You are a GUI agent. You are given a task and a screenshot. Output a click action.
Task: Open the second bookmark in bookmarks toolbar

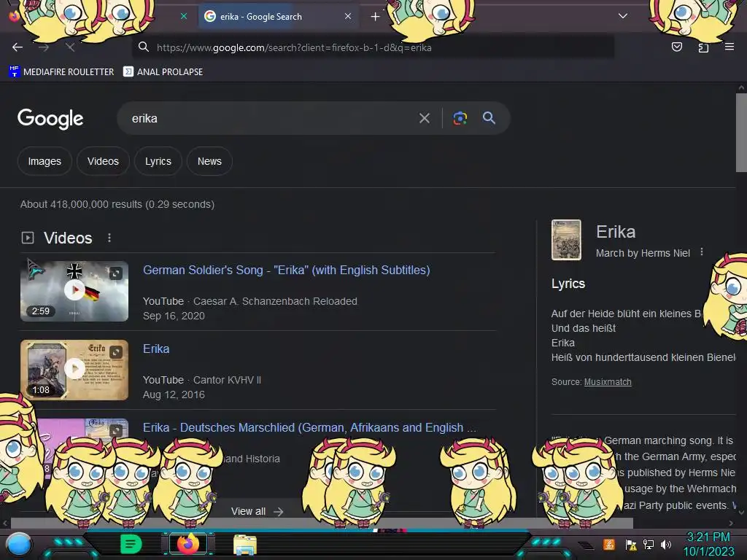[163, 72]
